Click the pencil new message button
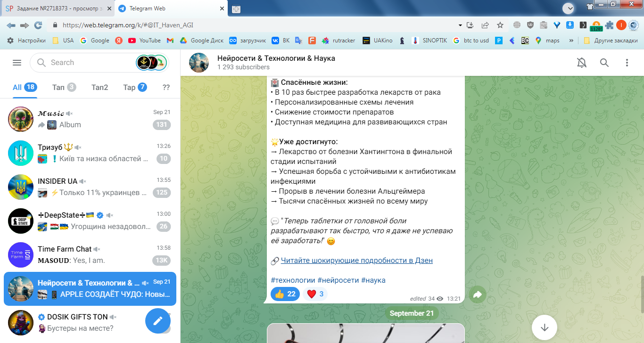The width and height of the screenshot is (644, 343). point(158,321)
